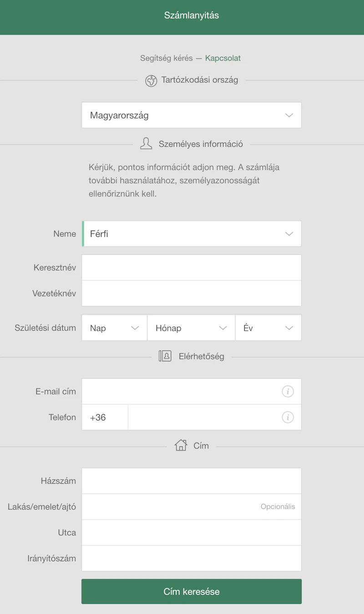
Task: Select the Irányítószám postal code field
Action: (191, 558)
